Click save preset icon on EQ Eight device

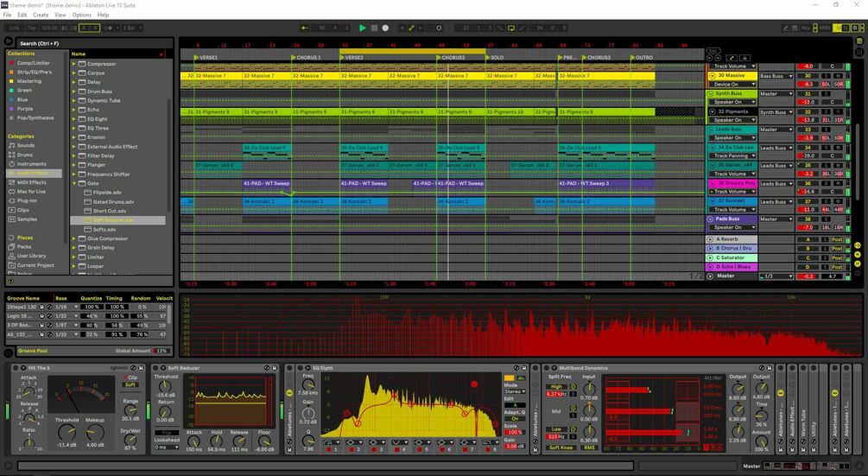click(524, 367)
